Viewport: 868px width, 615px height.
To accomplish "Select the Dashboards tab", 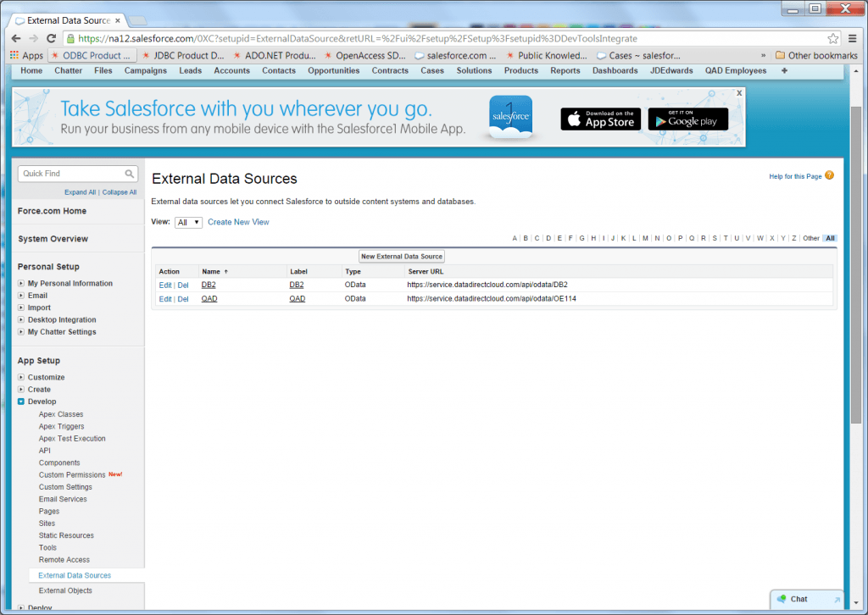I will [x=616, y=70].
